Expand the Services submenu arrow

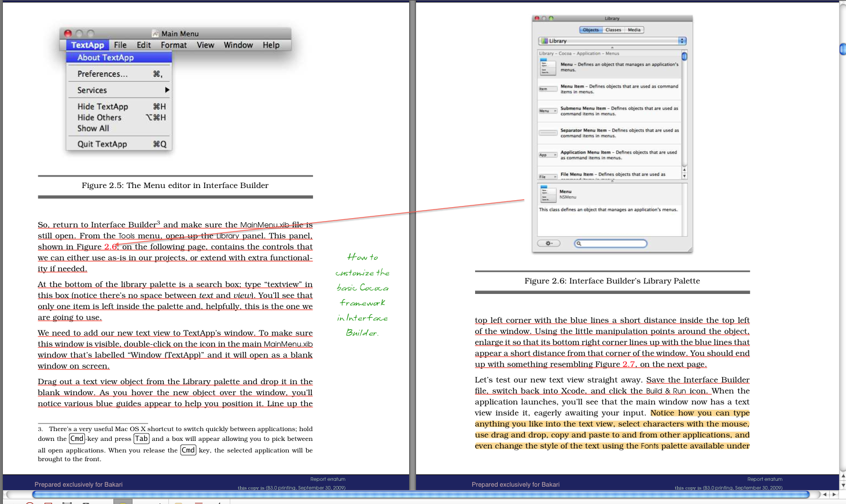tap(167, 90)
